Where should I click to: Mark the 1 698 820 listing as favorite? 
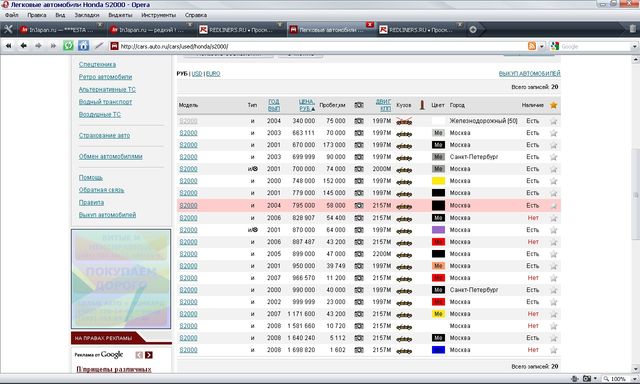click(x=553, y=350)
